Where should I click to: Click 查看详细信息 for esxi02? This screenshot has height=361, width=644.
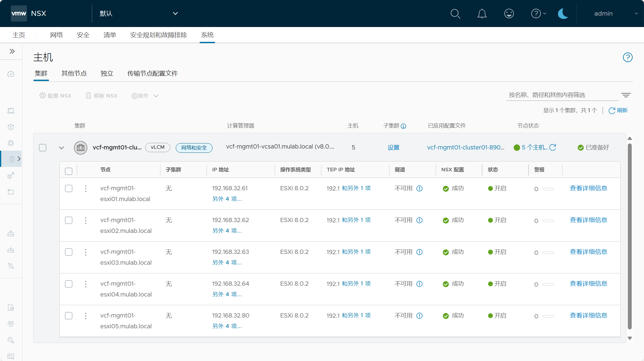point(588,220)
